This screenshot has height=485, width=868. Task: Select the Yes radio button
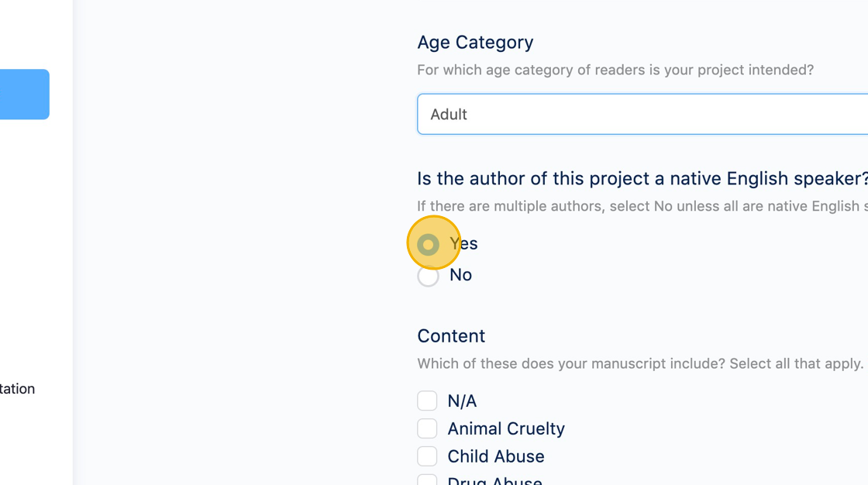pos(428,245)
